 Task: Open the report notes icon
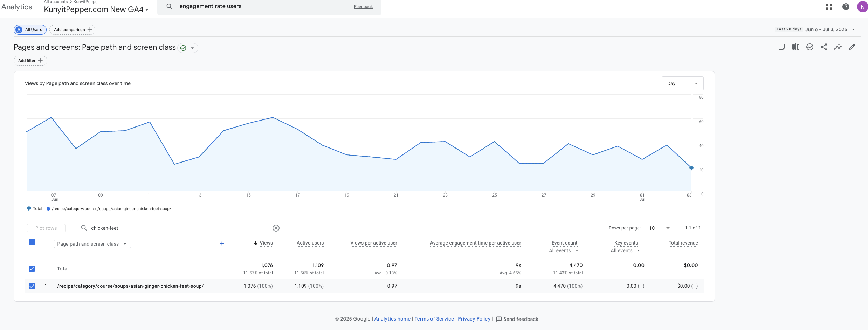tap(781, 47)
